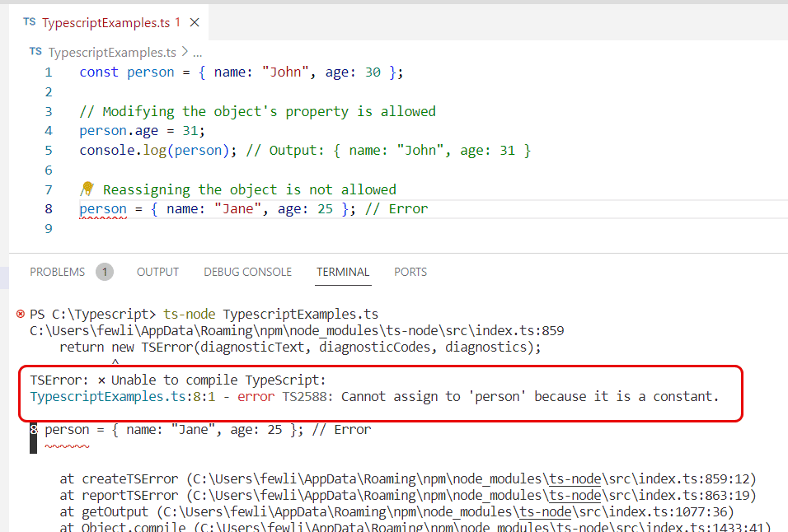Click the red error marker beside the PS prompt
788x532 pixels.
[x=21, y=315]
